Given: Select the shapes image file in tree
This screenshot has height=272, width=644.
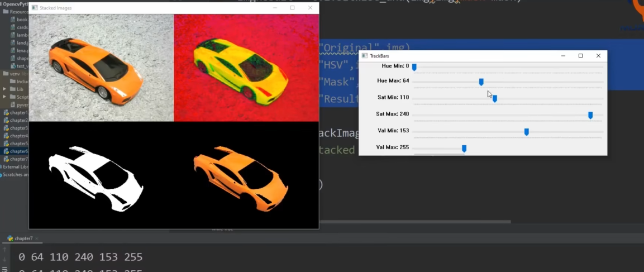Looking at the screenshot, I should (20, 58).
